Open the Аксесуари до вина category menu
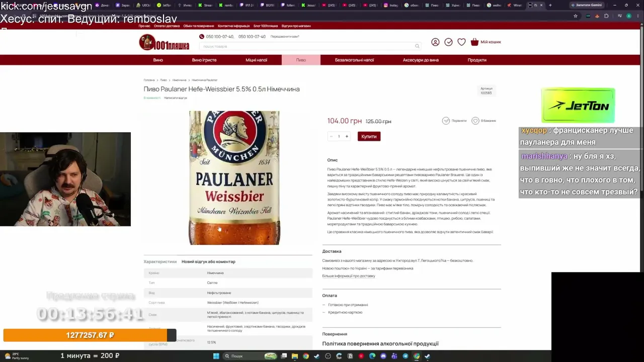 coord(421,60)
